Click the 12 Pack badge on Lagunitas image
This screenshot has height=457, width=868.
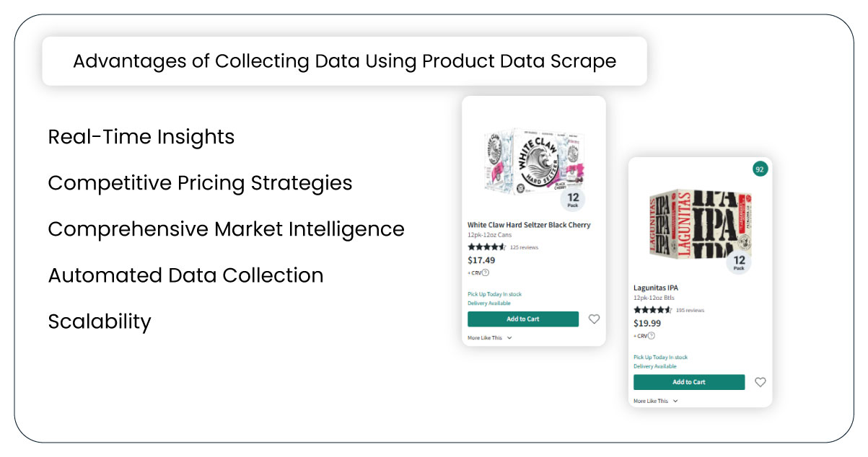tap(738, 262)
